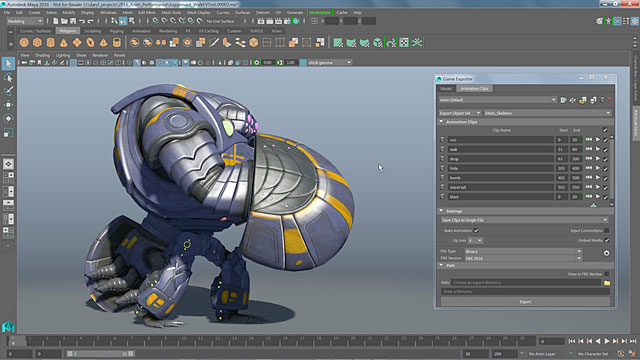Open the sRGB gamma view transform dropdown
Viewport: 640px width, 360px height.
point(329,62)
